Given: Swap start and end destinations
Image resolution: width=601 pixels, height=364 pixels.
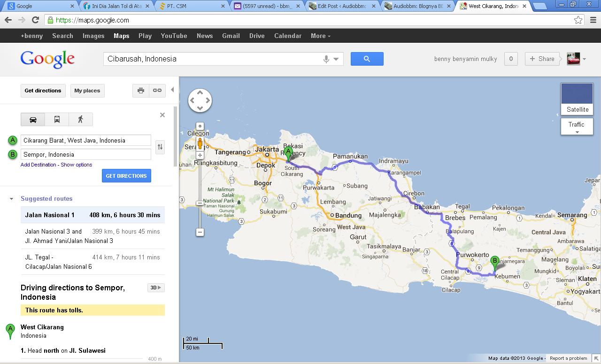Looking at the screenshot, I should (x=160, y=147).
